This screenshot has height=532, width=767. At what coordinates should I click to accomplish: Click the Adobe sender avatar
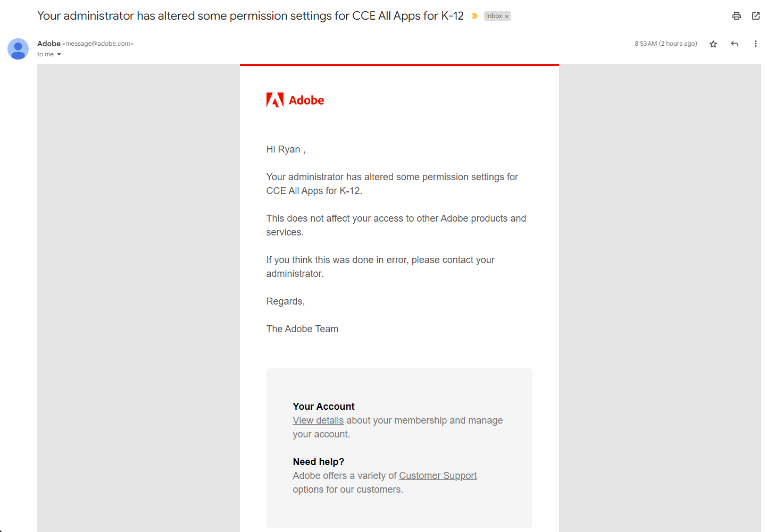coord(18,49)
